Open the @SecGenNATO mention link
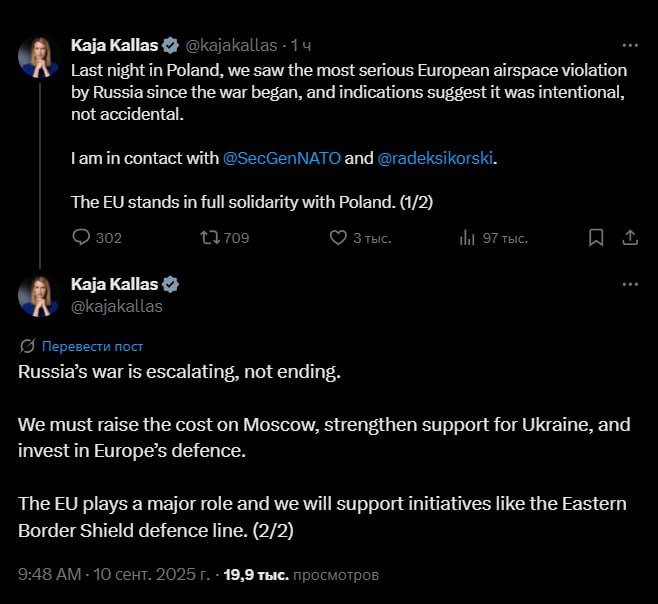The height and width of the screenshot is (604, 658). (x=282, y=158)
